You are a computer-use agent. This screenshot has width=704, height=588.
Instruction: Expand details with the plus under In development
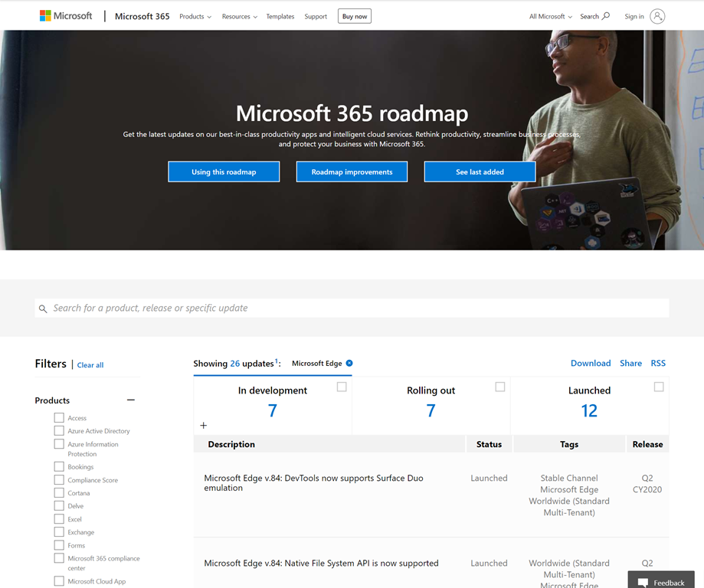(203, 424)
